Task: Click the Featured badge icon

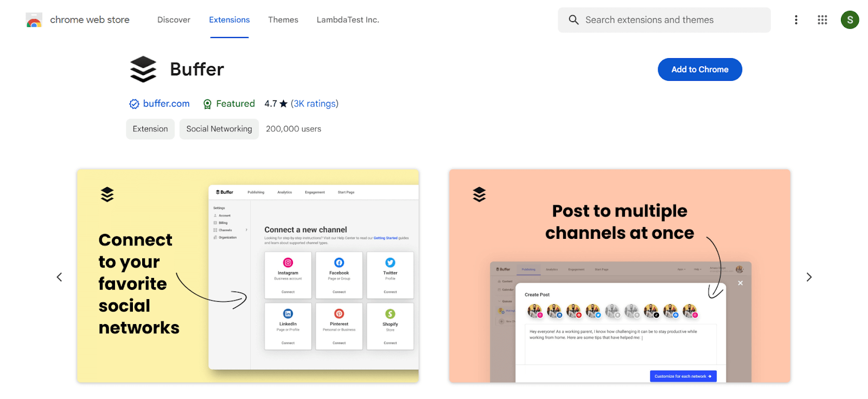Action: [x=207, y=104]
